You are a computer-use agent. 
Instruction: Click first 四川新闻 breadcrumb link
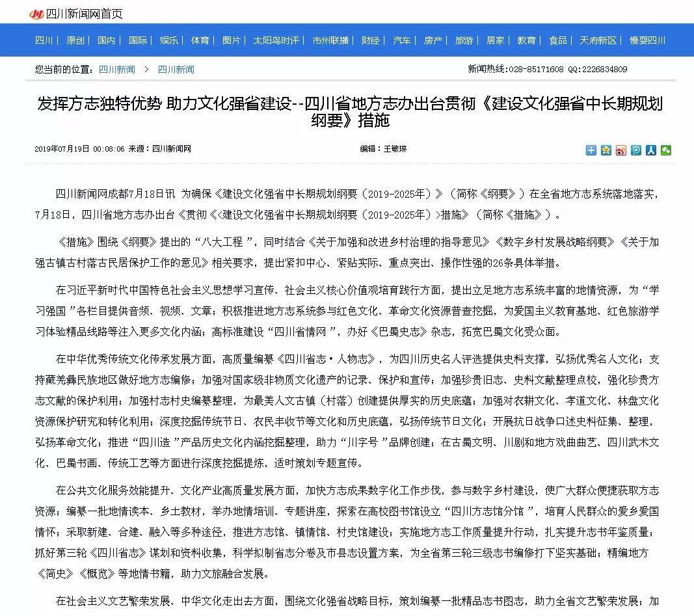116,70
